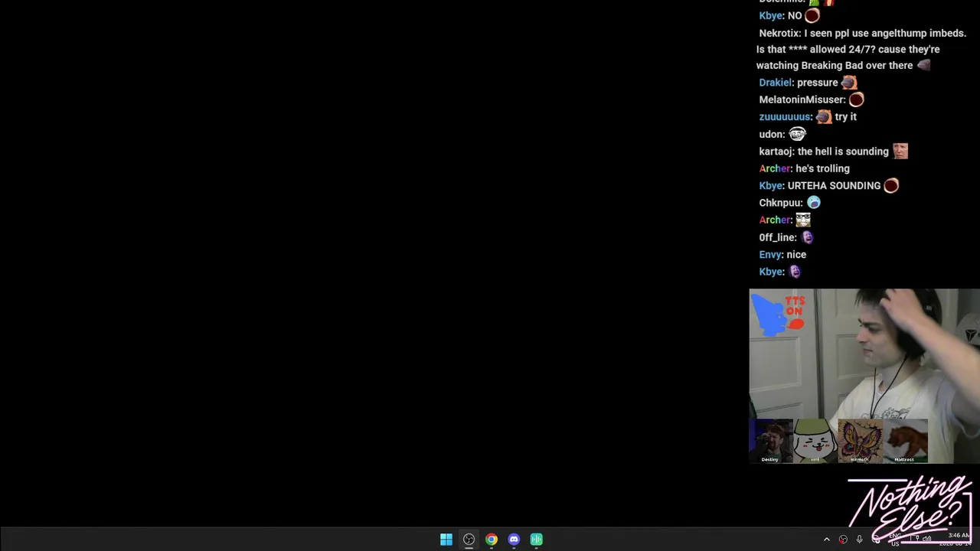The image size is (980, 551).
Task: Click the emote before "try it"
Action: 824,116
